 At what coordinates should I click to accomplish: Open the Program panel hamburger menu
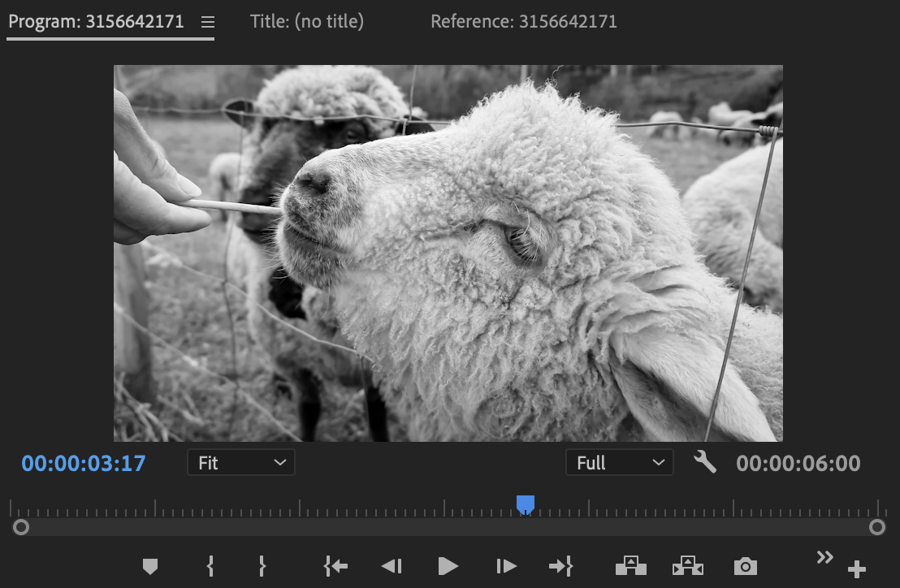pos(208,23)
